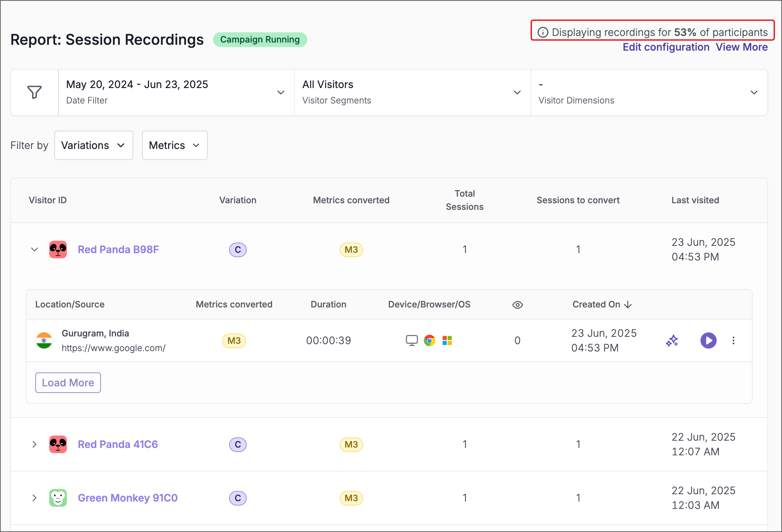Open visitor Red Panda 41C6 link
Screen dimensions: 782x532
point(118,444)
